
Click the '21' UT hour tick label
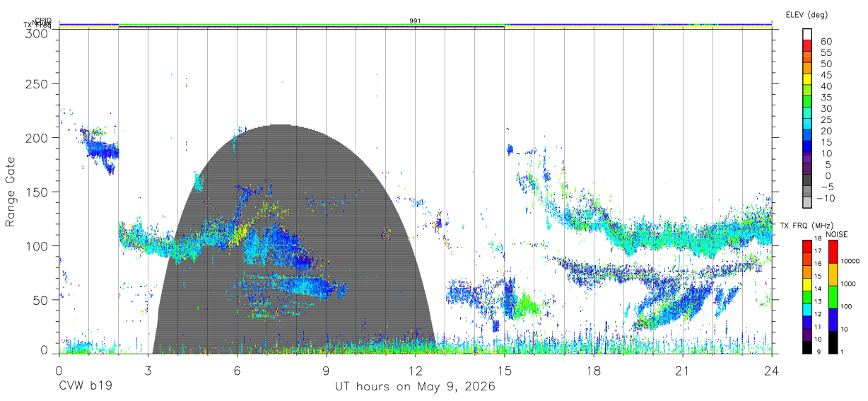point(683,371)
